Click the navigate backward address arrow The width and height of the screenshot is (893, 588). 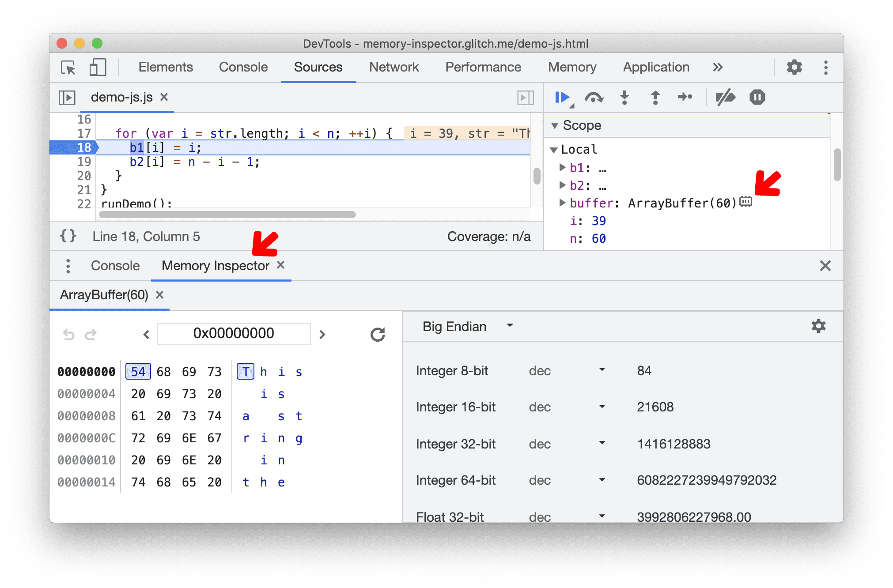[146, 334]
